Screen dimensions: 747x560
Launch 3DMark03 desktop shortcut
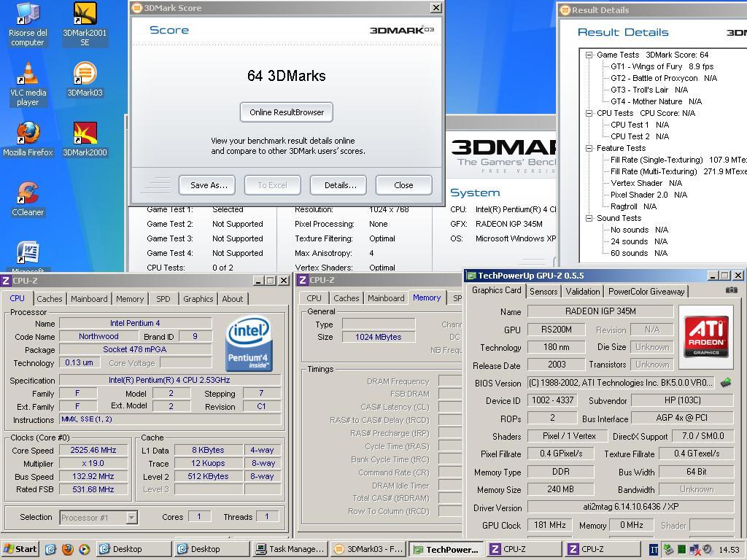pos(85,80)
